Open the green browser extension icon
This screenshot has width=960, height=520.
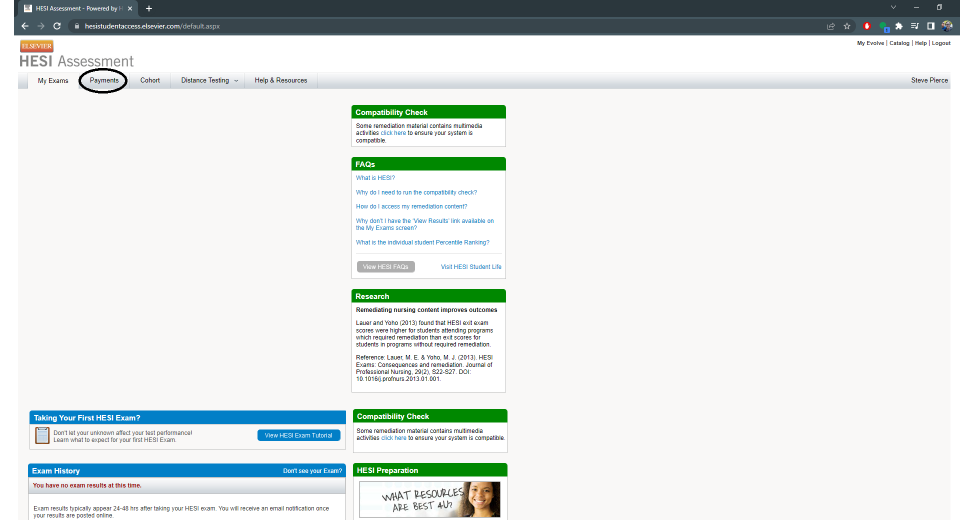click(x=883, y=26)
